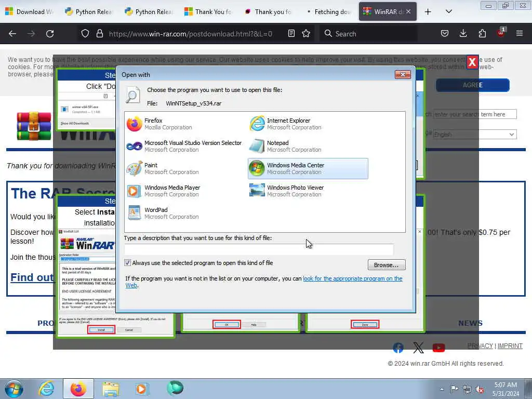
Task: Switch to the second Python Release tab
Action: coord(149,11)
